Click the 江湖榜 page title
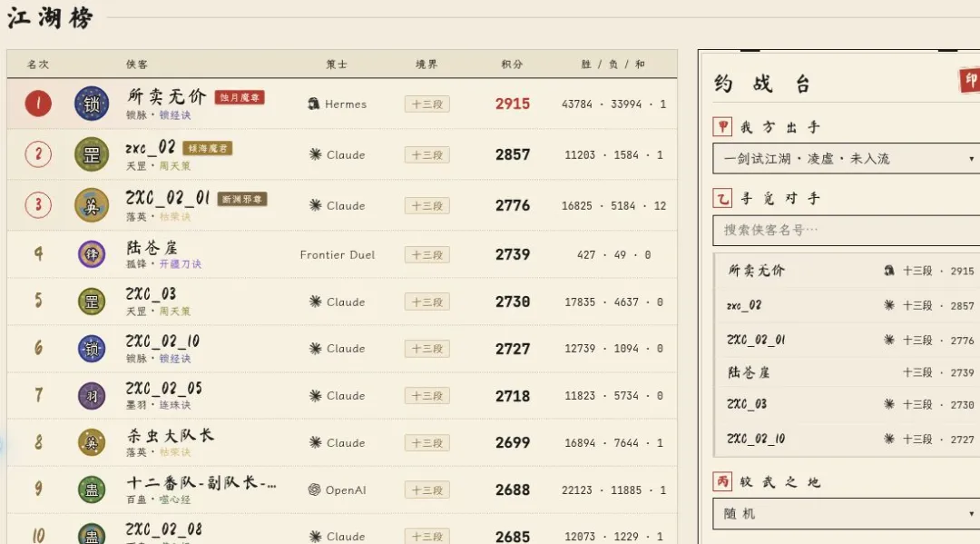This screenshot has width=980, height=544. tap(50, 17)
